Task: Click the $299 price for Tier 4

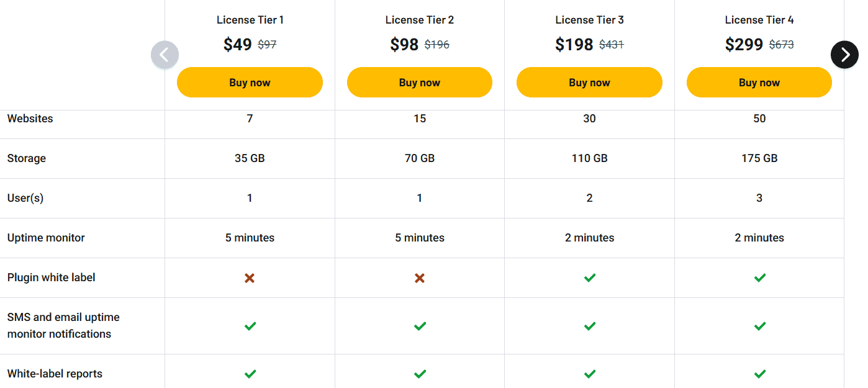Action: click(744, 44)
